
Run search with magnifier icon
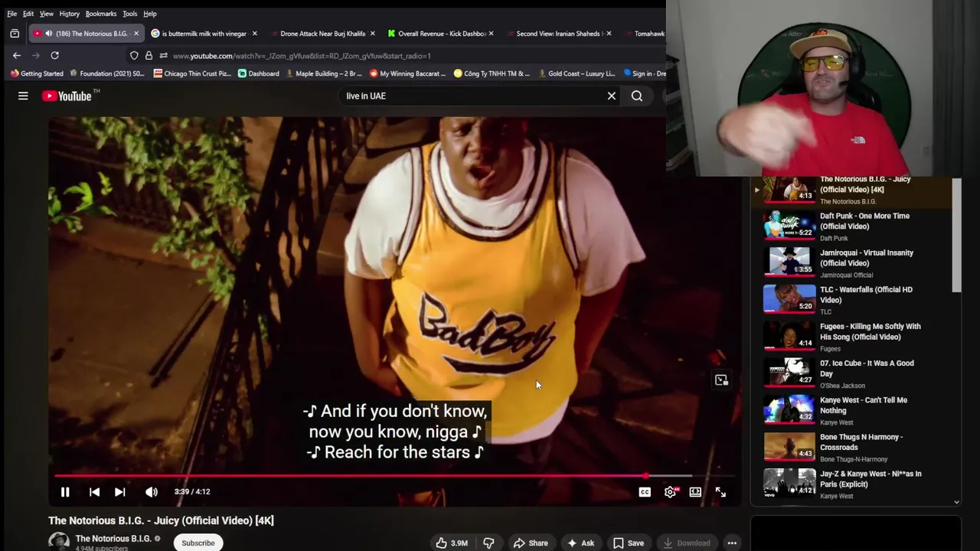tap(637, 96)
